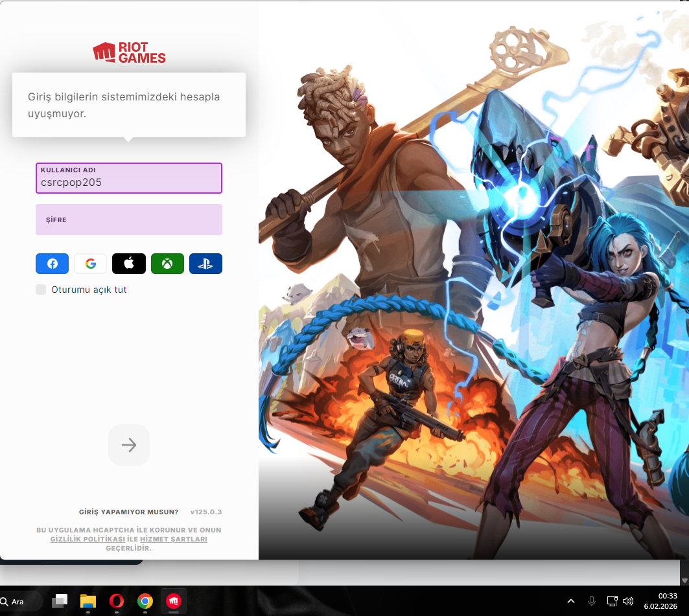Open the Hizmet Şartları link
The width and height of the screenshot is (689, 616).
174,539
